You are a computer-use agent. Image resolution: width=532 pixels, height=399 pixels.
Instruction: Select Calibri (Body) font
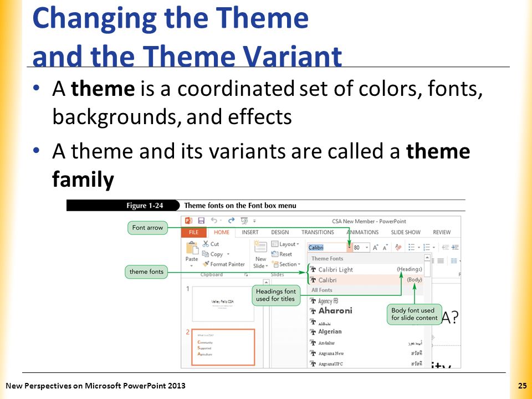pyautogui.click(x=366, y=280)
